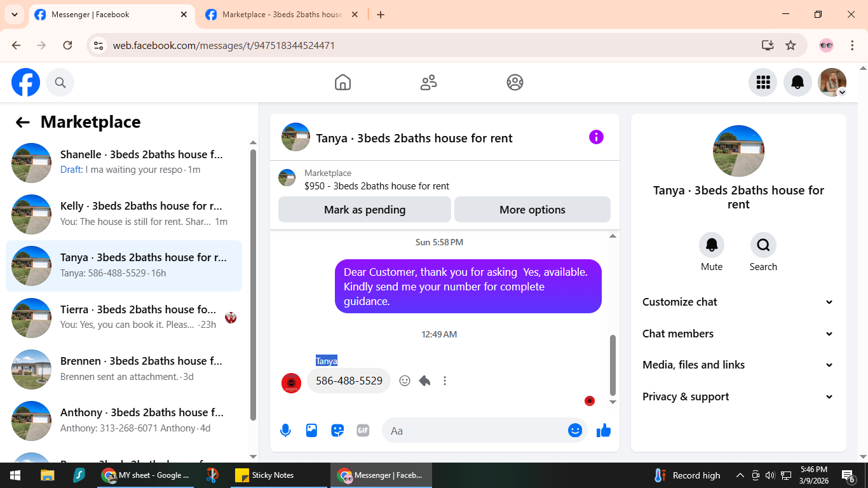This screenshot has height=488, width=868.
Task: Open File Explorer from the taskbar
Action: click(48, 475)
